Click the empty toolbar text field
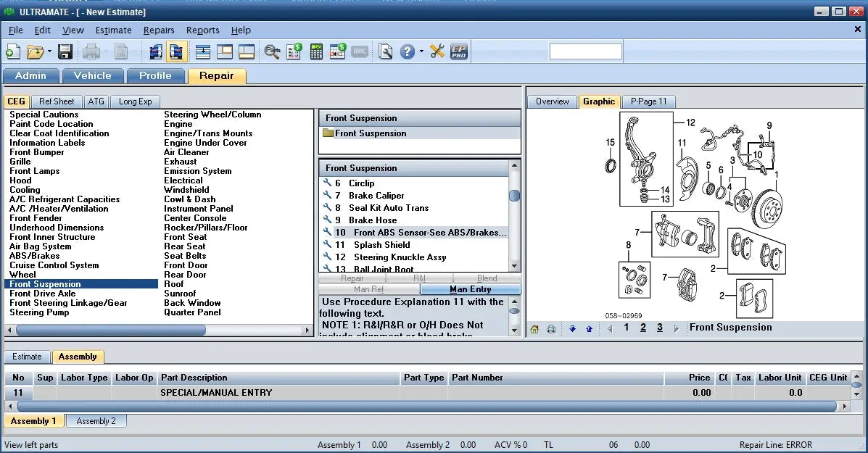 (585, 51)
